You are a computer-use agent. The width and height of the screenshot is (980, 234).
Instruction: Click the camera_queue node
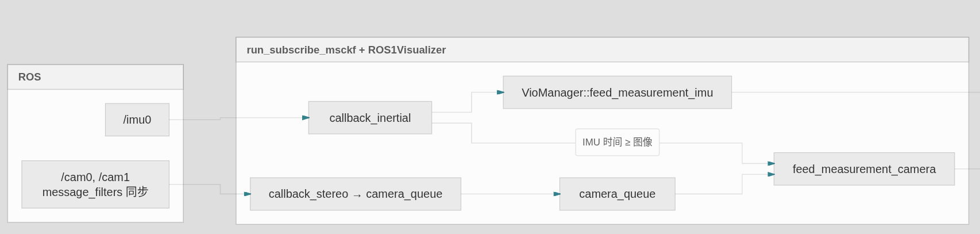pyautogui.click(x=618, y=194)
